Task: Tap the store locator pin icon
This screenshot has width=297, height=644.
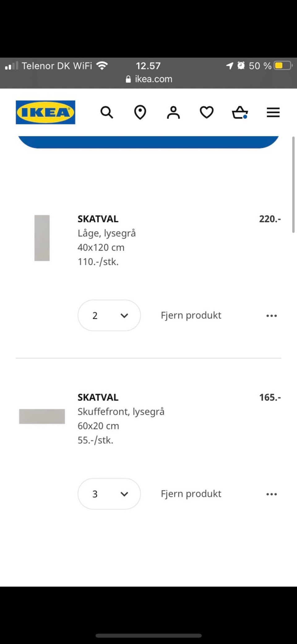Action: [140, 112]
